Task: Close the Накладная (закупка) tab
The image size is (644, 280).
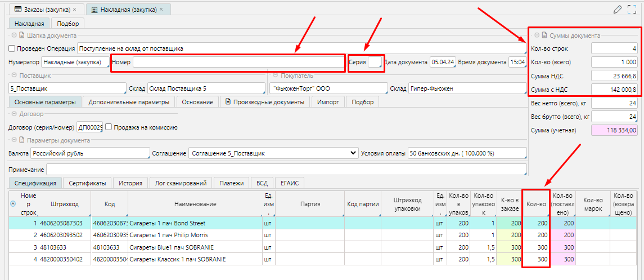Action: point(161,10)
